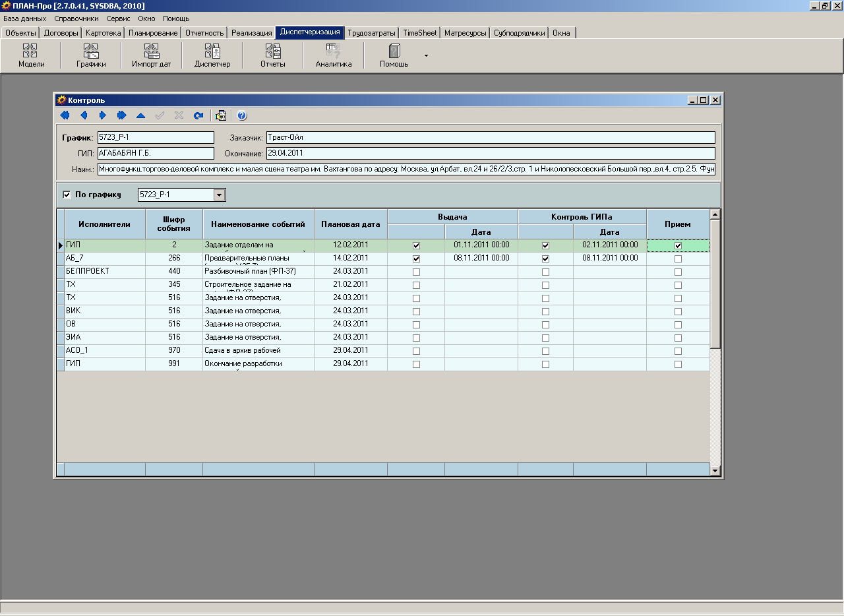
Task: Check Контроль ГИПа box for event 991
Action: [545, 364]
